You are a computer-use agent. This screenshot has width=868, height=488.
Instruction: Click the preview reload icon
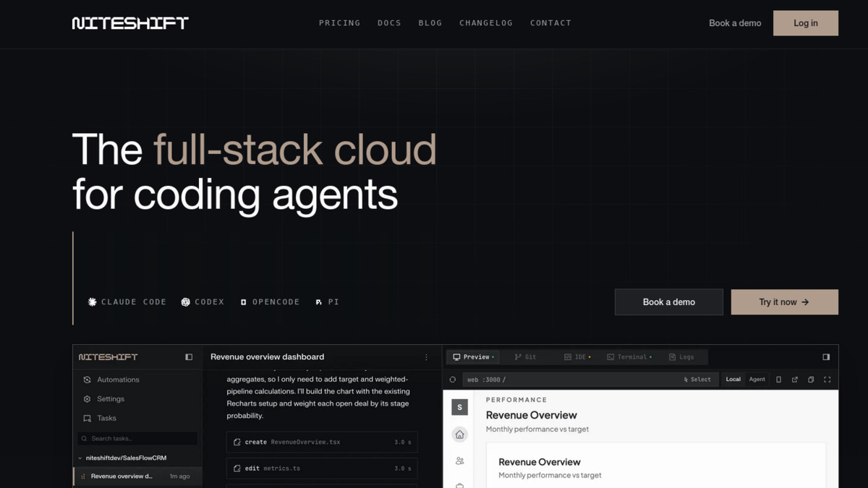(453, 380)
